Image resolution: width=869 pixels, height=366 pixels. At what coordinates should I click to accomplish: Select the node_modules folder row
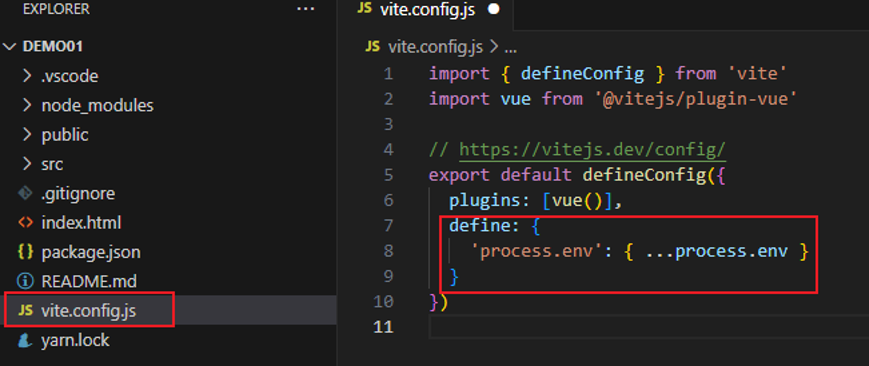[168, 105]
